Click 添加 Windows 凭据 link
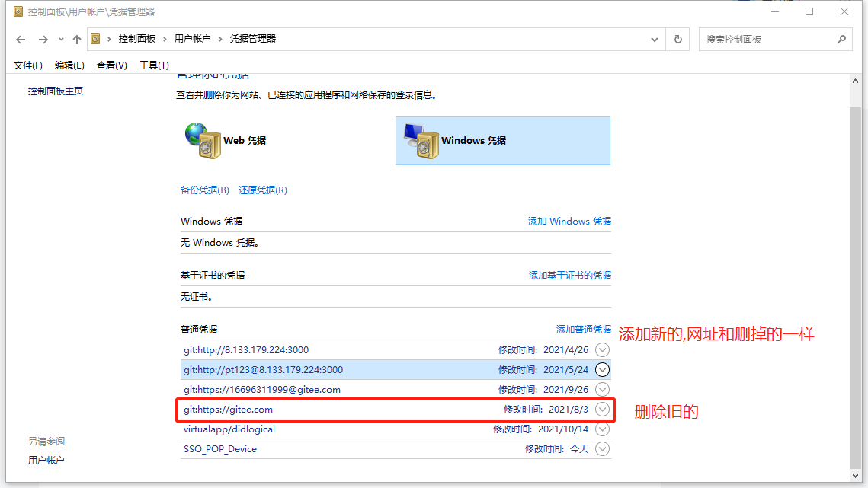The image size is (868, 488). (x=569, y=221)
